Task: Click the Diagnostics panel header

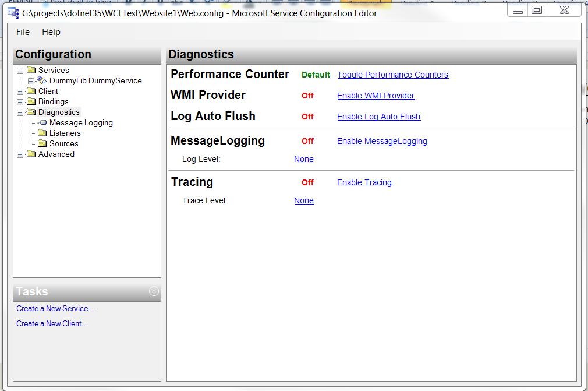Action: [371, 55]
